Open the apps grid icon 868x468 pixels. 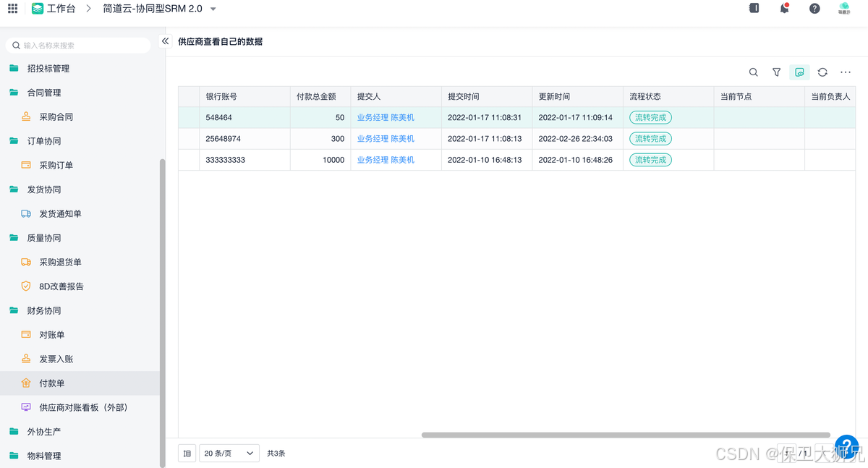click(x=12, y=9)
